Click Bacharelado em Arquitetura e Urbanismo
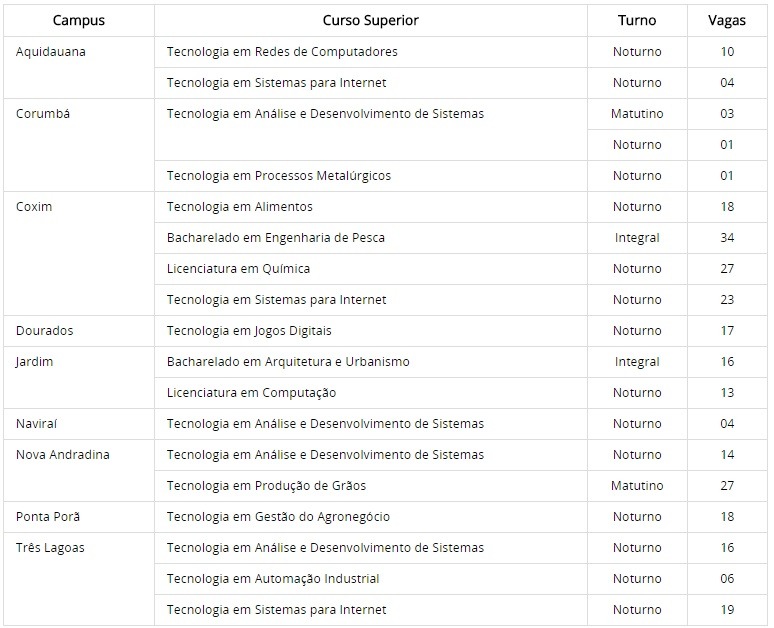 [288, 362]
